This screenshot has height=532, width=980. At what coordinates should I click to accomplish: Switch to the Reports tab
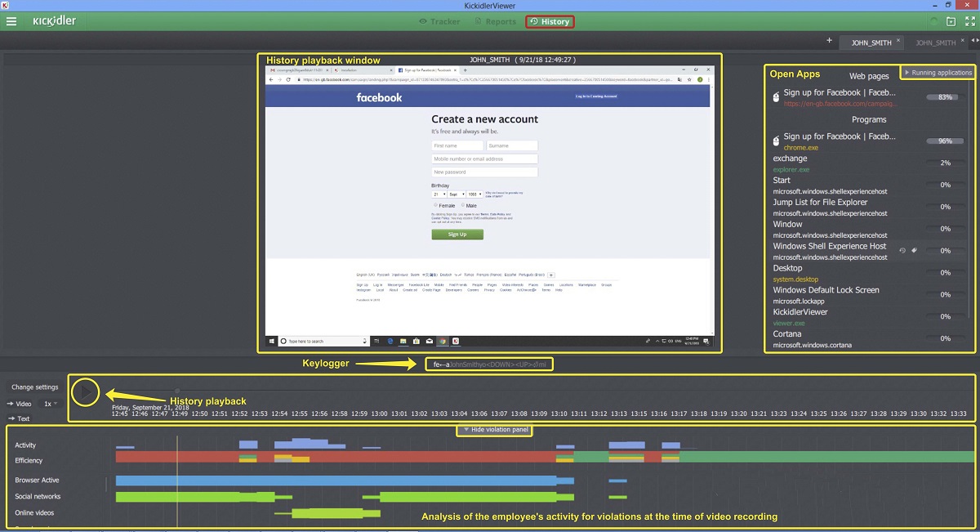pyautogui.click(x=495, y=21)
